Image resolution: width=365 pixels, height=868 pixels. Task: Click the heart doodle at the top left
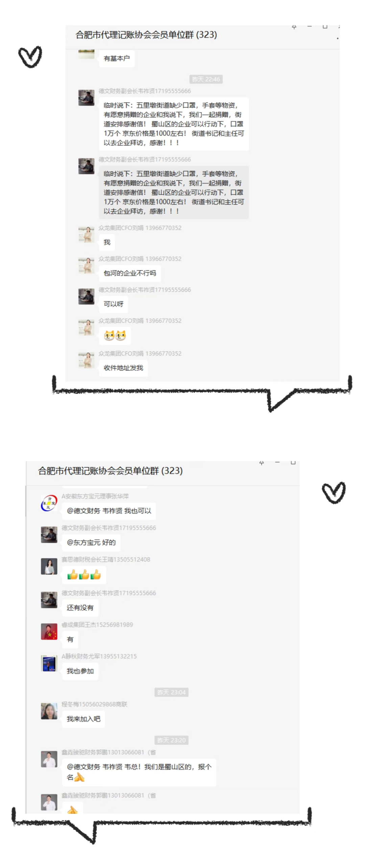tap(30, 56)
